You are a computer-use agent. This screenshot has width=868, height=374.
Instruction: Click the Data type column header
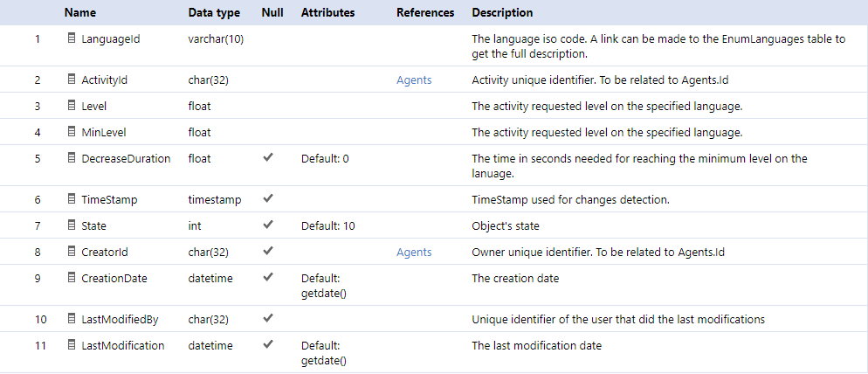click(214, 13)
